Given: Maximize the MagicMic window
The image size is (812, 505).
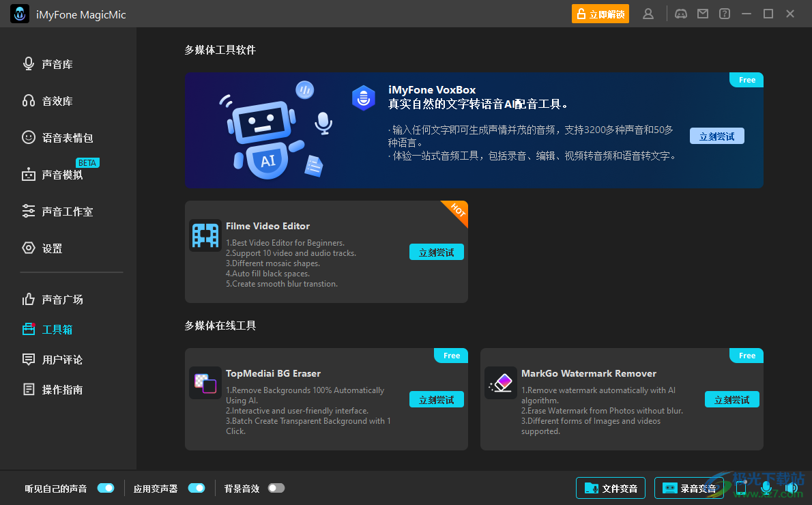Looking at the screenshot, I should click(x=768, y=14).
